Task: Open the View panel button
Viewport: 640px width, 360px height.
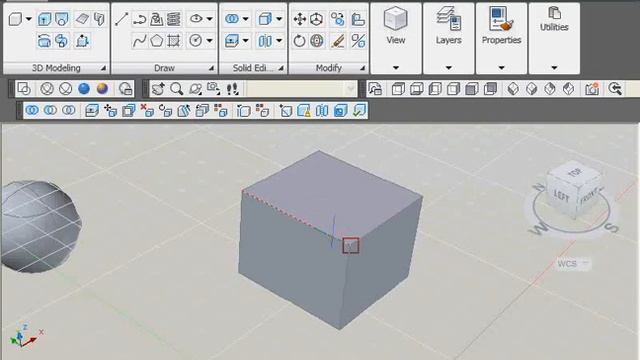Action: click(396, 38)
